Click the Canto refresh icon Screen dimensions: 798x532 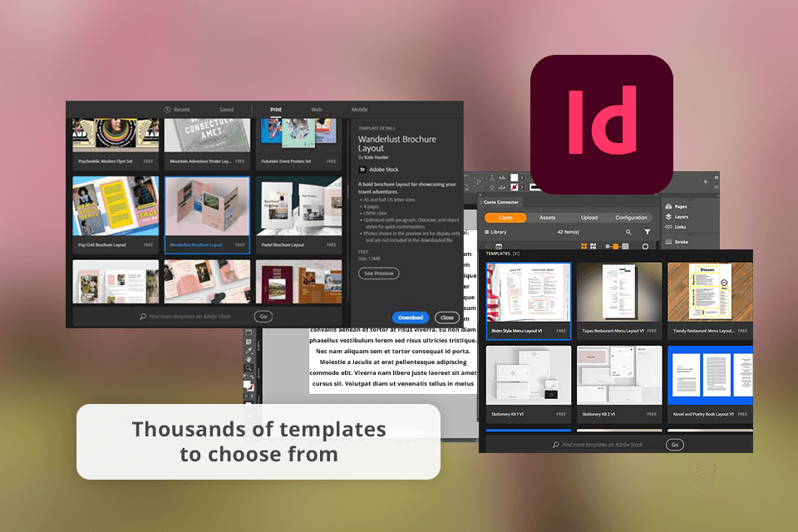click(x=645, y=246)
